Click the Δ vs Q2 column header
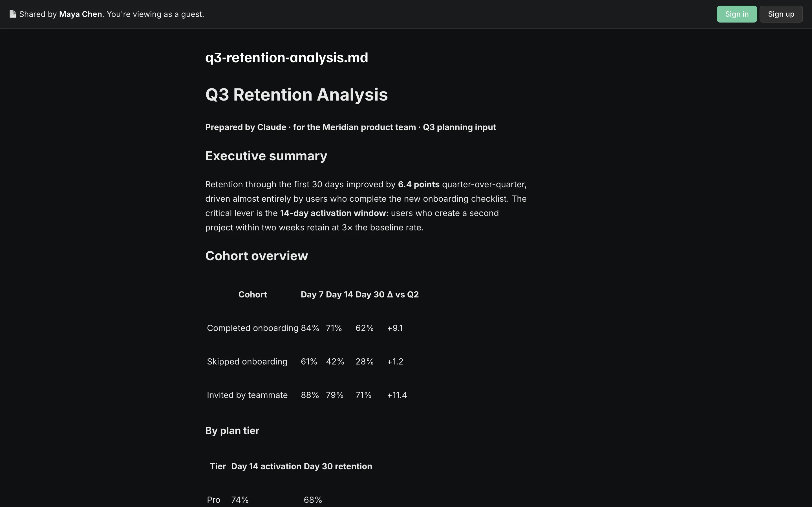Viewport: 812px width, 507px height. [403, 294]
